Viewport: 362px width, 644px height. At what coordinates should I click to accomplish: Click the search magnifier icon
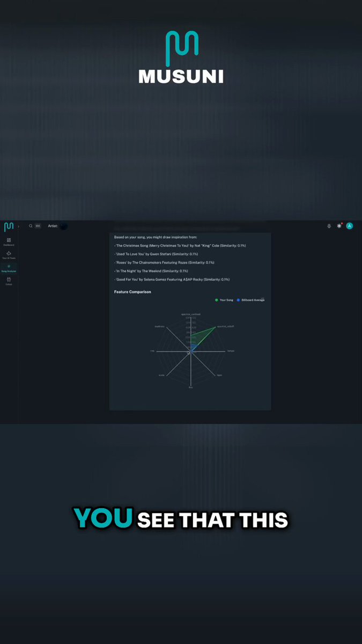31,226
